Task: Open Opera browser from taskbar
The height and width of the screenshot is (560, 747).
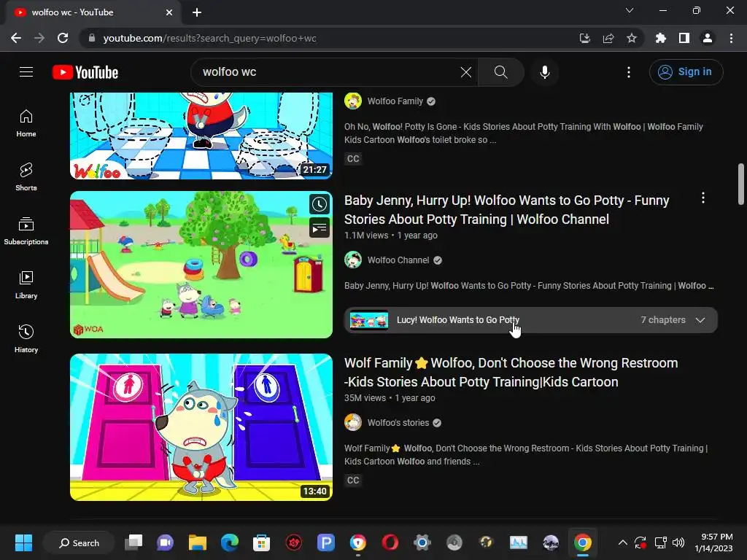Action: pos(390,542)
